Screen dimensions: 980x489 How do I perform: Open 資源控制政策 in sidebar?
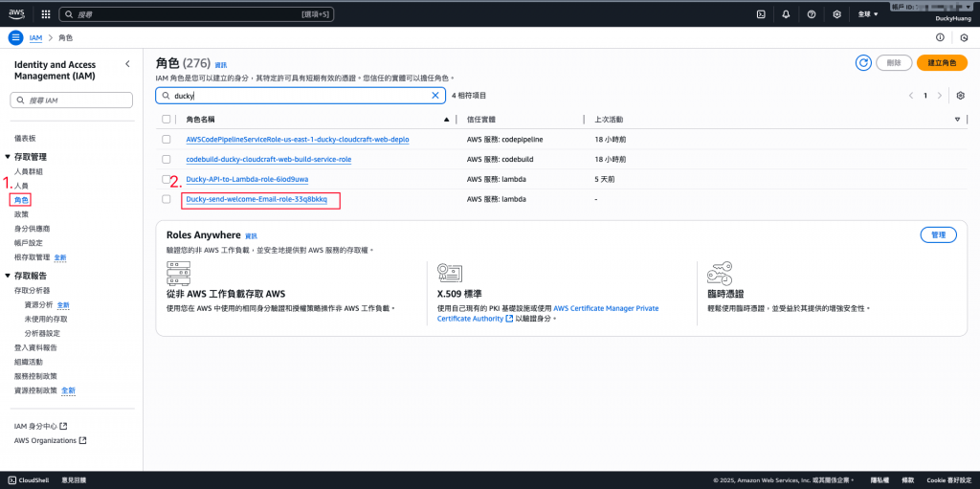point(35,390)
